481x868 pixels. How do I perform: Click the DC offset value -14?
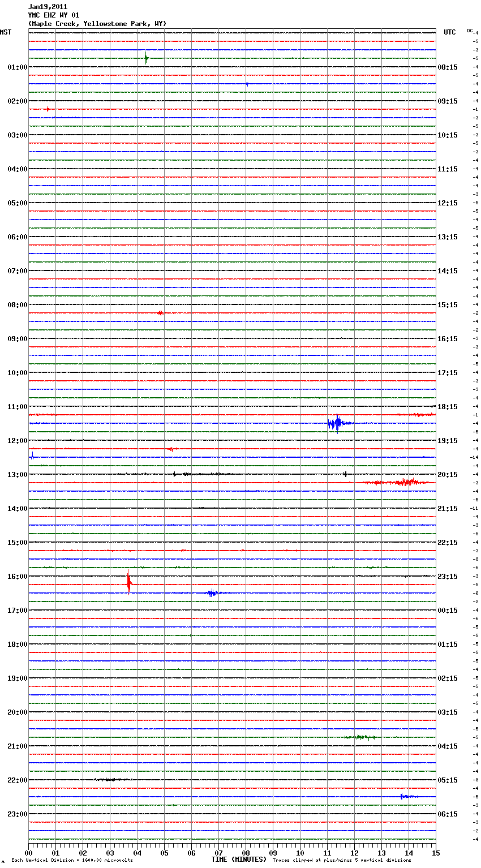click(475, 457)
